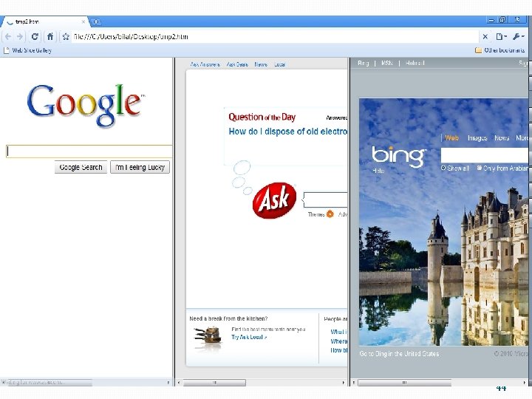The height and width of the screenshot is (399, 532).
Task: Close the tmp2.htm tab
Action: [83, 21]
